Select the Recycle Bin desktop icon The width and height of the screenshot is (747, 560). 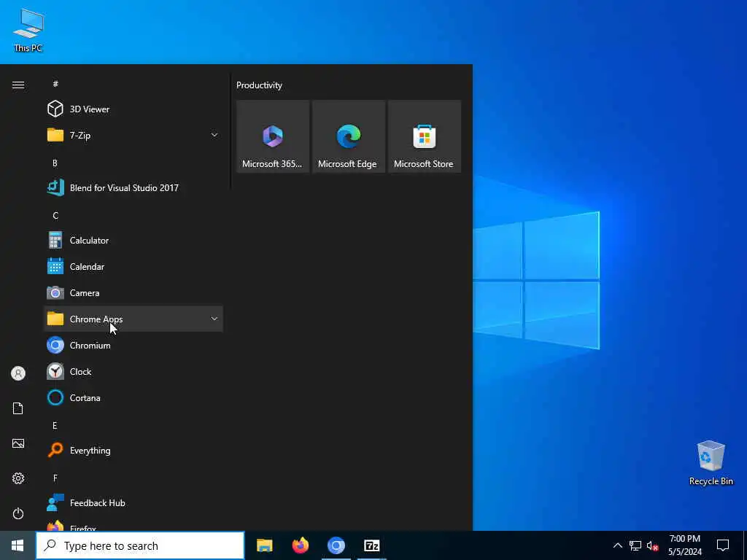pos(711,463)
